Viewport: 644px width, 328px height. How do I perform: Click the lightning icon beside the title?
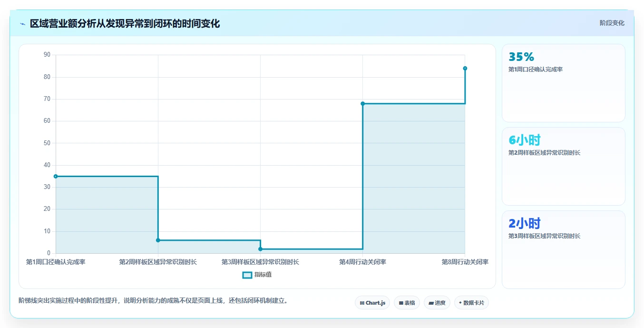point(22,24)
